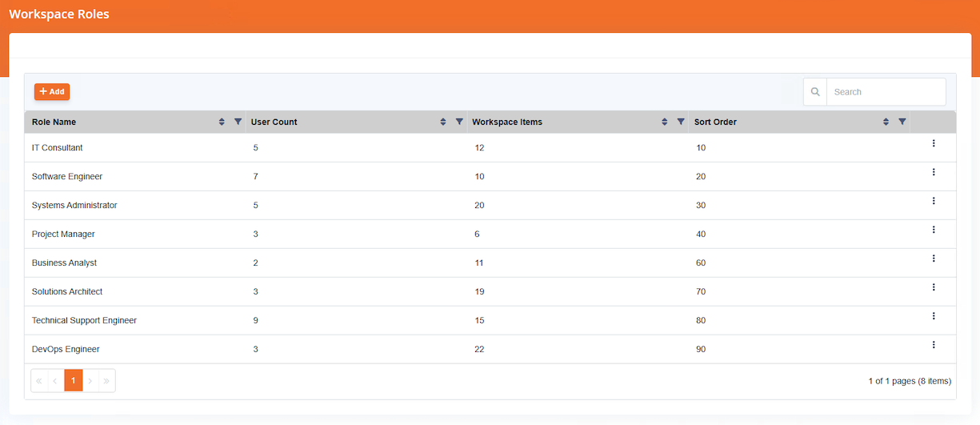
Task: Select the Solutions Architect role name
Action: [67, 291]
